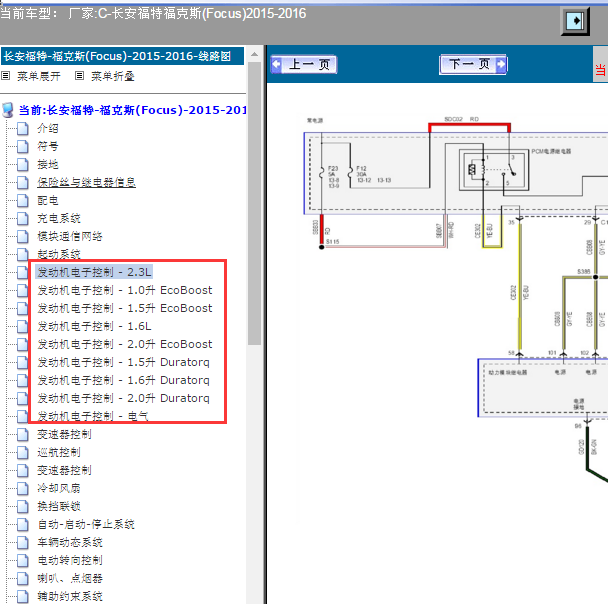Select 发动机电子控制 - 1.6L
This screenshot has width=608, height=604.
(x=94, y=326)
